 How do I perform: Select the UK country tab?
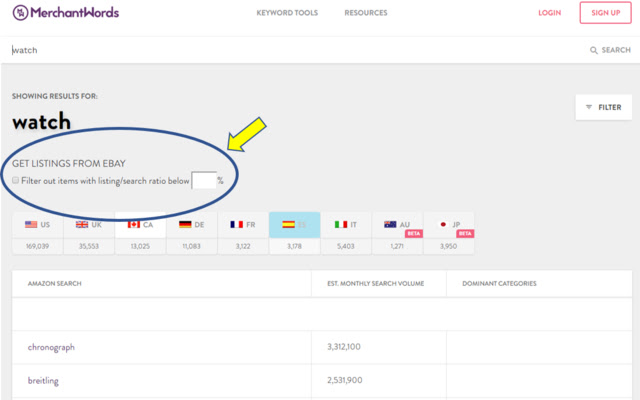(89, 225)
